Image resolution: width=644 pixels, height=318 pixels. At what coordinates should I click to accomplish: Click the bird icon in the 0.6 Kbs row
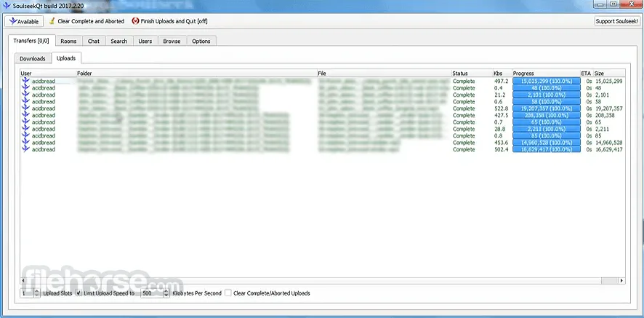[25, 102]
